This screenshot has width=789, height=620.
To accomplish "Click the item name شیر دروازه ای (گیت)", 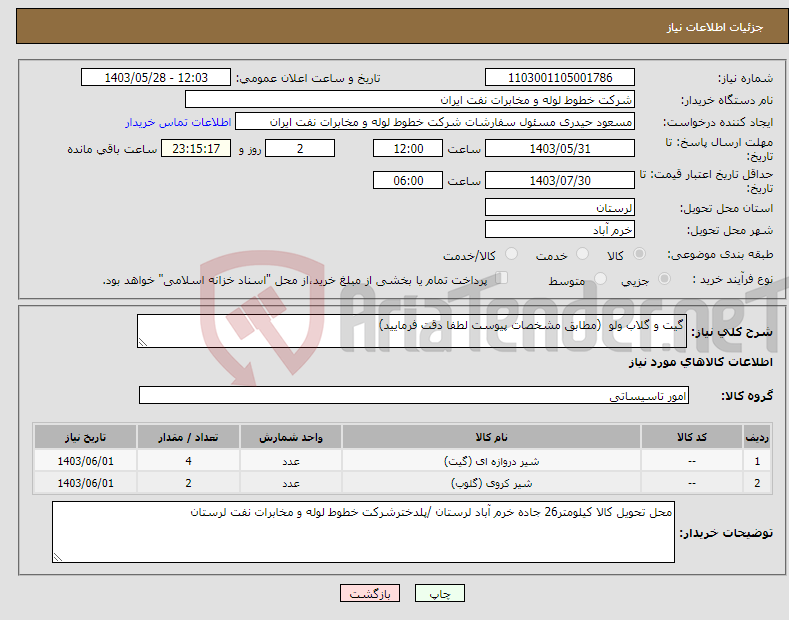I will coord(491,461).
